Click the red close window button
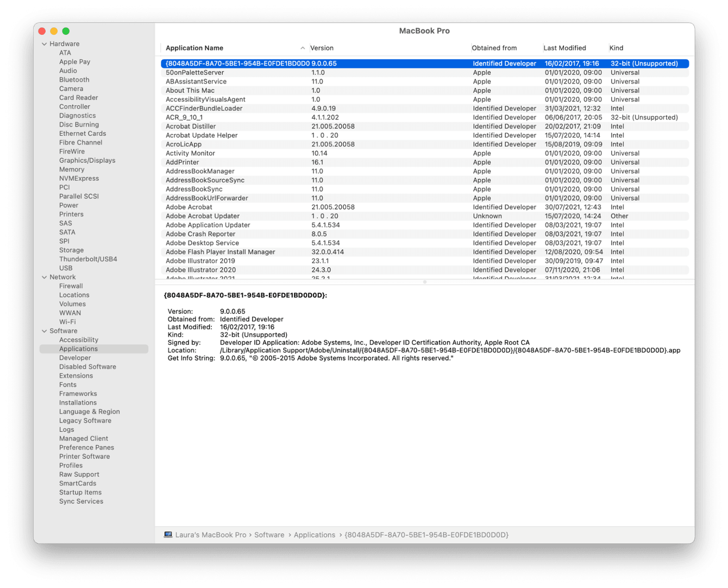The height and width of the screenshot is (588, 728). point(42,31)
